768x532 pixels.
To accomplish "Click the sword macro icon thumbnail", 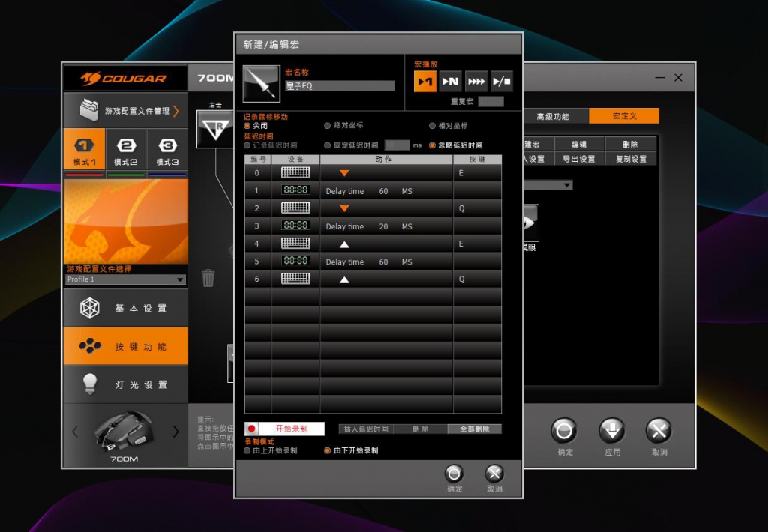I will click(262, 84).
